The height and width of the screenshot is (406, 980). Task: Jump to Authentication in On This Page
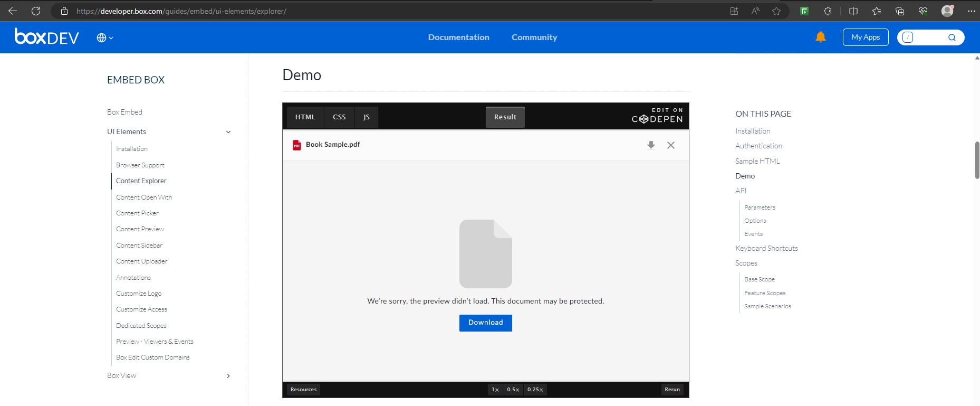pyautogui.click(x=758, y=146)
